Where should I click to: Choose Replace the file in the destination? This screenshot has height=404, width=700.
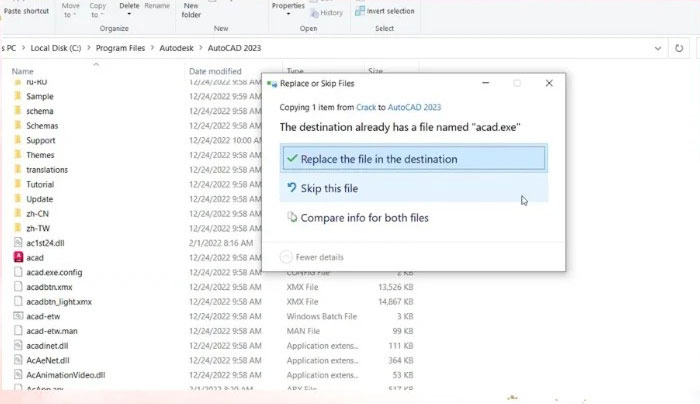pyautogui.click(x=413, y=158)
